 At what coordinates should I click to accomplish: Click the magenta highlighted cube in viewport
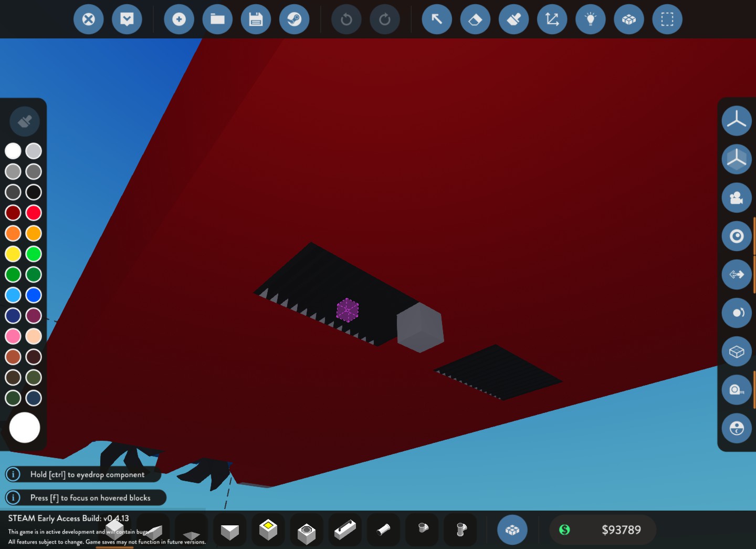point(348,310)
